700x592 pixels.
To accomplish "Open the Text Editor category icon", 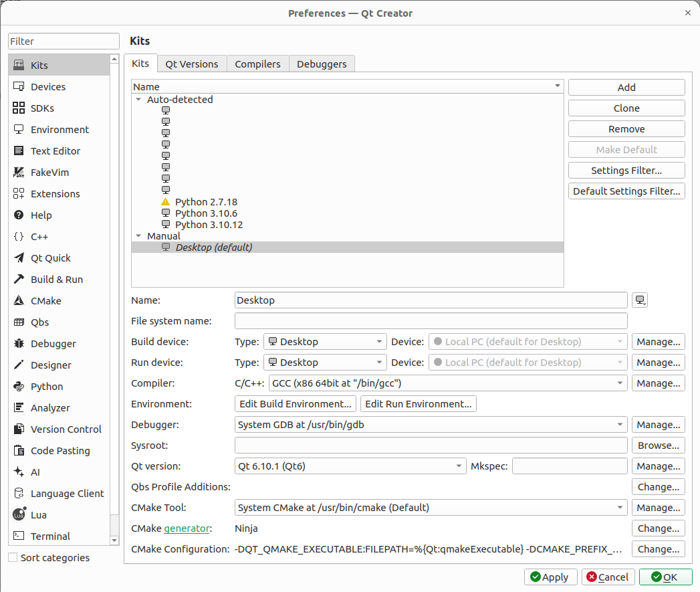I will point(19,151).
